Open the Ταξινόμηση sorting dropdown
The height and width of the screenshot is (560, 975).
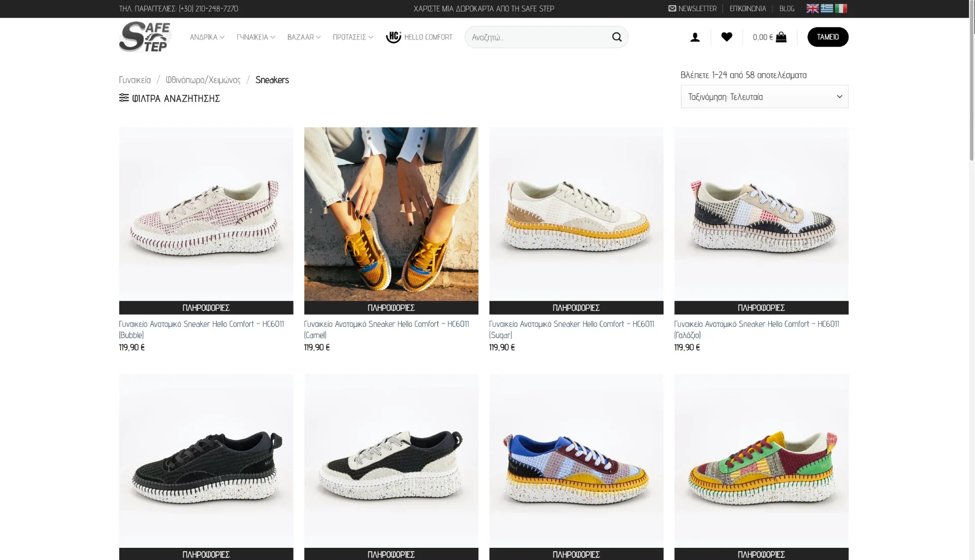coord(764,96)
